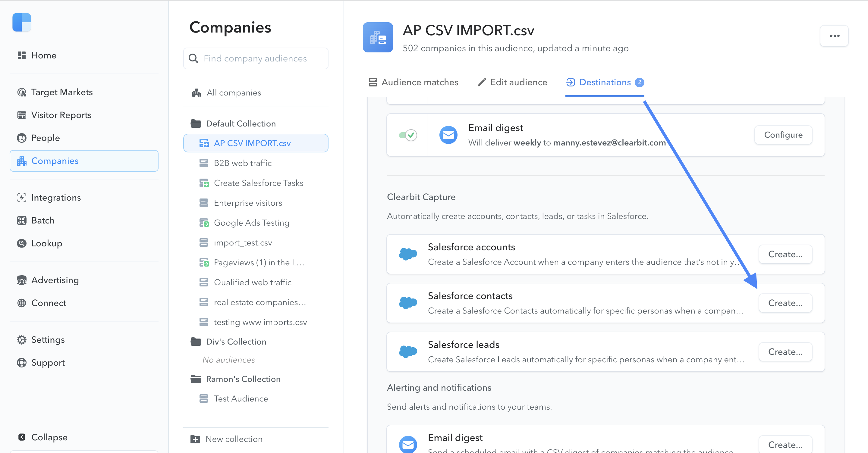Image resolution: width=868 pixels, height=453 pixels.
Task: Click Salesforce contacts cloud icon
Action: [408, 303]
